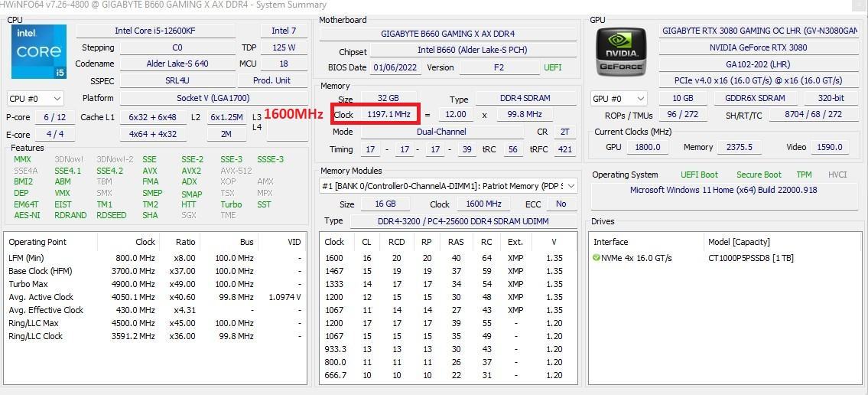Select the Avg. Effective Clock row
Screen dimensions: 868x395
155,310
